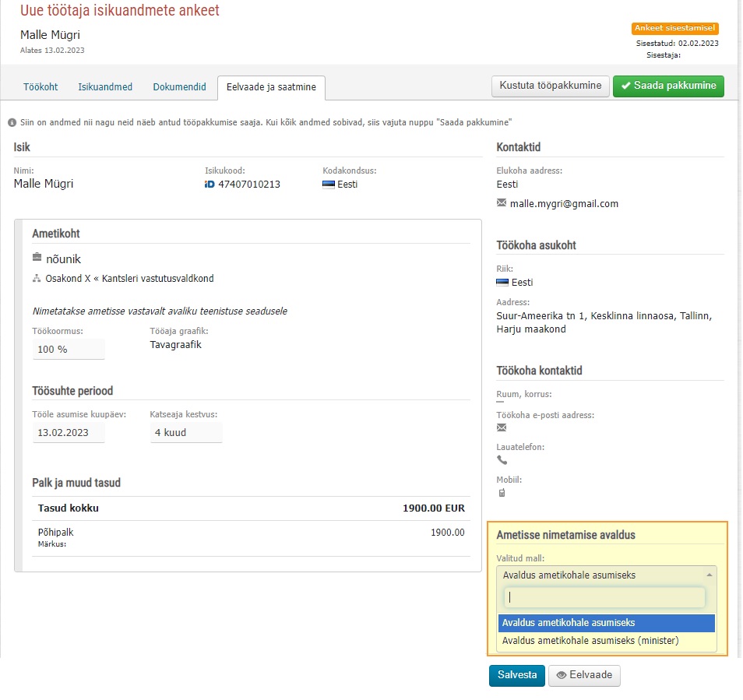743x700 pixels.
Task: Focus the template search field in the dropdown
Action: tap(604, 598)
